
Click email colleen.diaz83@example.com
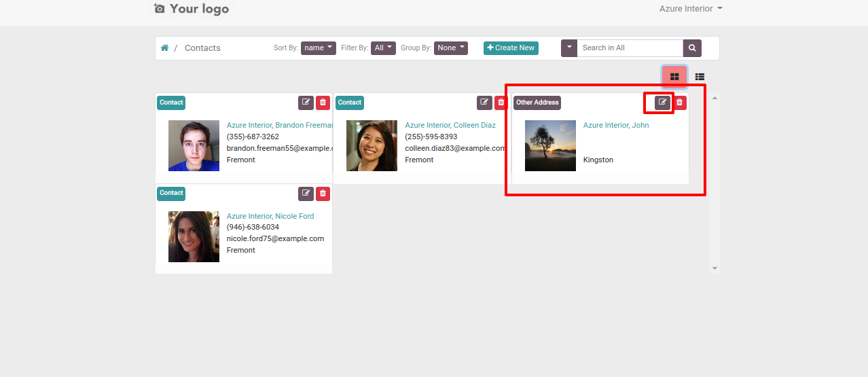click(x=456, y=148)
